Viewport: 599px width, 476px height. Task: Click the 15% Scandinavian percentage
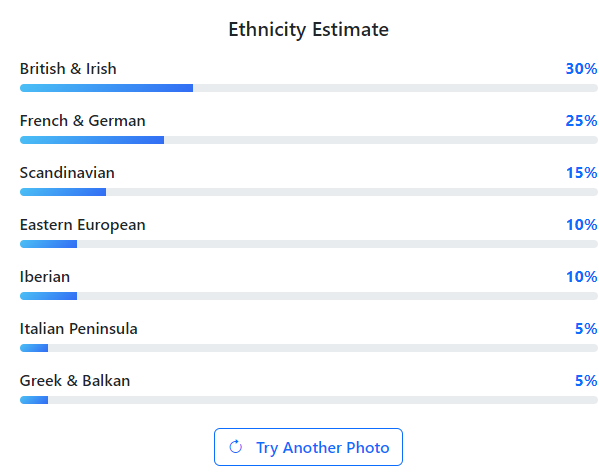click(581, 173)
